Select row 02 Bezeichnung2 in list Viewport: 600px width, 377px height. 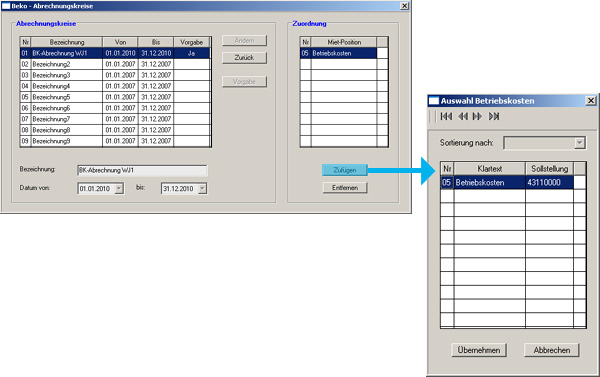(115, 64)
